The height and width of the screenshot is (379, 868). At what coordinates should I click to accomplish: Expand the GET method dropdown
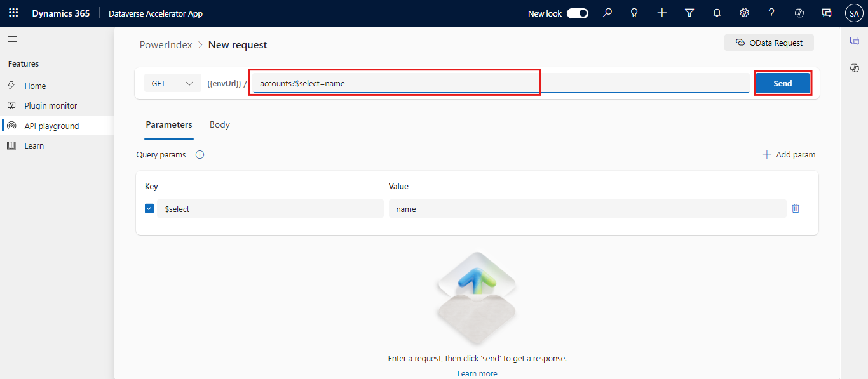[x=172, y=83]
